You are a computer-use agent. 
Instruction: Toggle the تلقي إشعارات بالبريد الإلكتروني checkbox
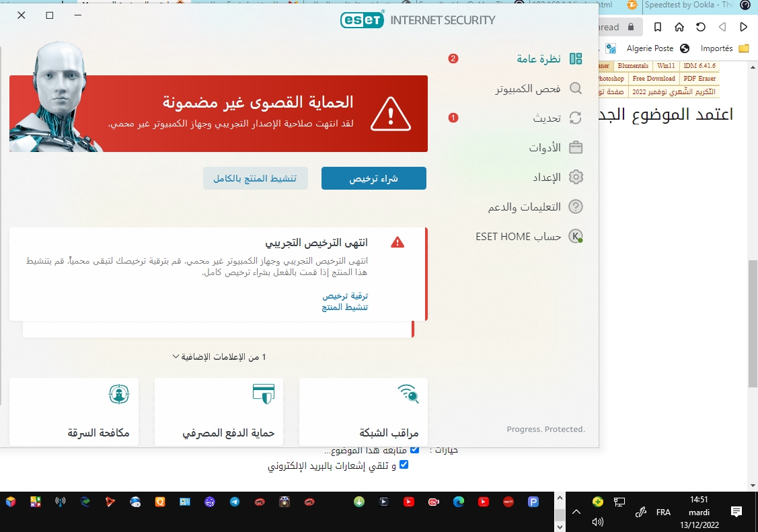point(404,464)
